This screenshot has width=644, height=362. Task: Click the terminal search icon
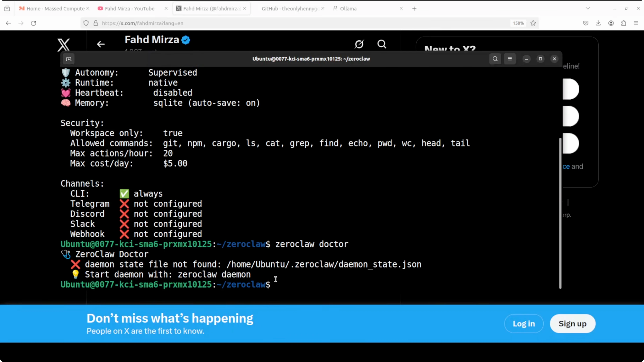[x=495, y=59]
